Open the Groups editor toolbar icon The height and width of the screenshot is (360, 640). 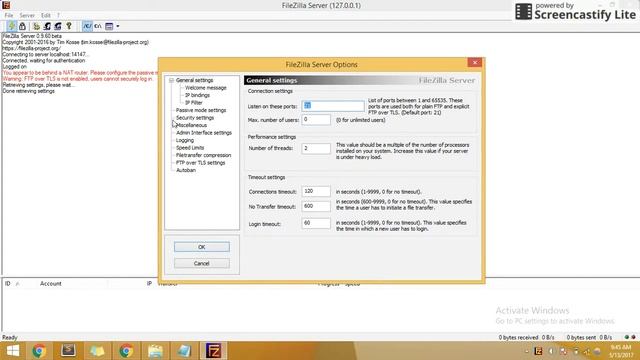[x=58, y=26]
